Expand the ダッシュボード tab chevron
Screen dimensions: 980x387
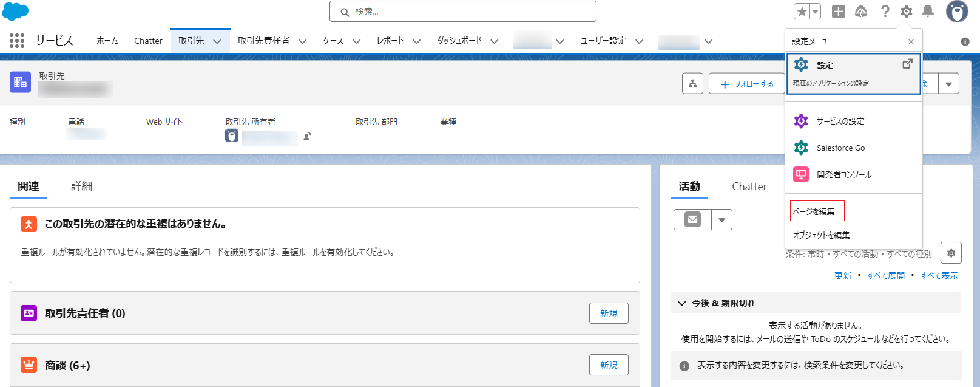[x=495, y=41]
